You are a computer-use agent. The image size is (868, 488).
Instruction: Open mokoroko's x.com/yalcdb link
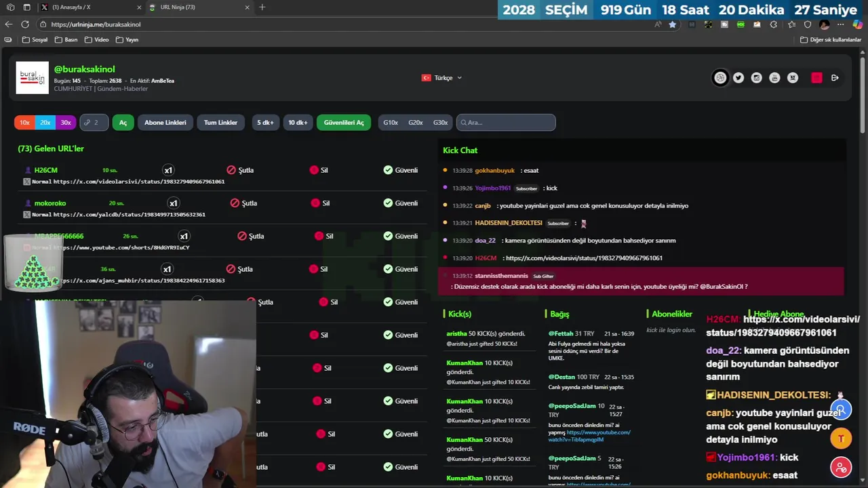coord(129,215)
